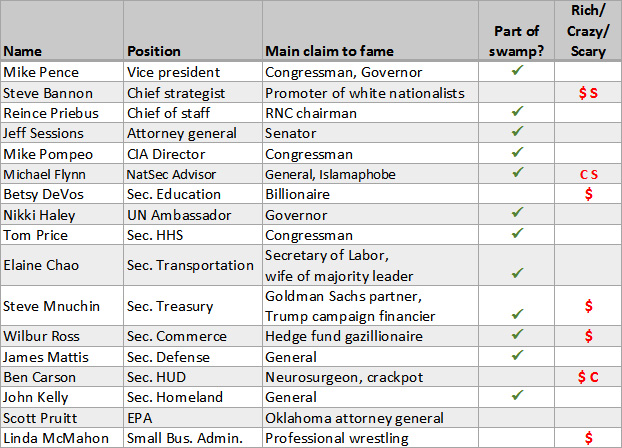The width and height of the screenshot is (622, 448).
Task: Select the 'Part of swamp?' column header
Action: click(518, 41)
